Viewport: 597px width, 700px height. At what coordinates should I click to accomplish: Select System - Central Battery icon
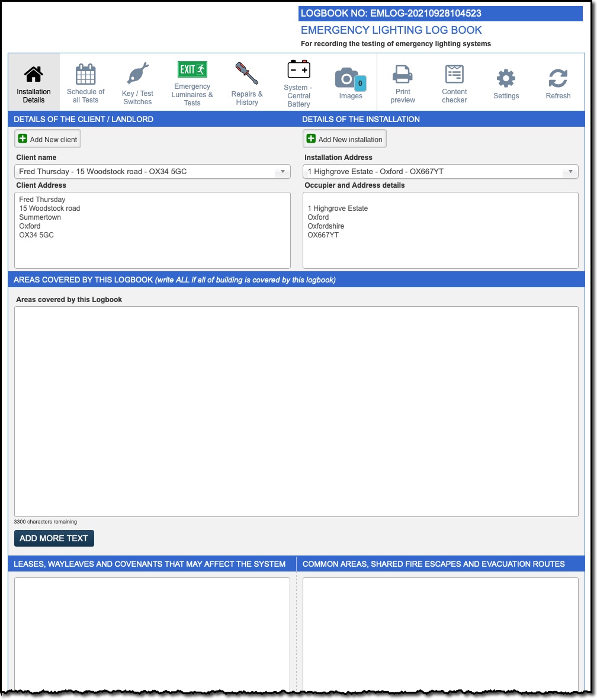click(298, 70)
